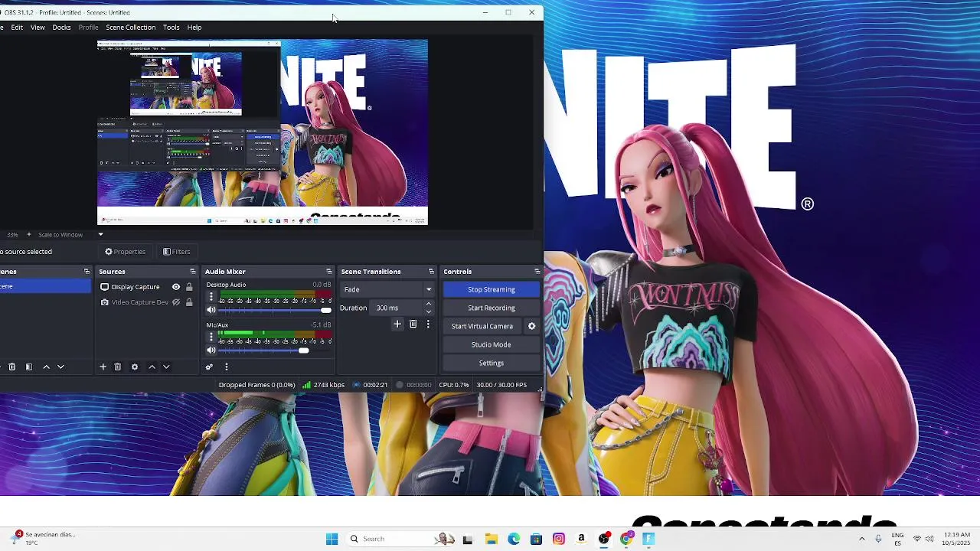Click Start Virtual Camera button
The width and height of the screenshot is (980, 551).
pyautogui.click(x=482, y=326)
